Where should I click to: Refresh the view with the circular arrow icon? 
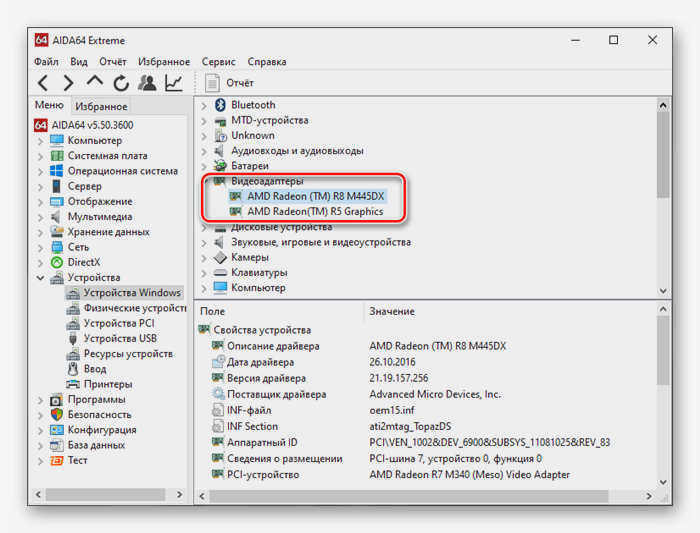(x=121, y=83)
